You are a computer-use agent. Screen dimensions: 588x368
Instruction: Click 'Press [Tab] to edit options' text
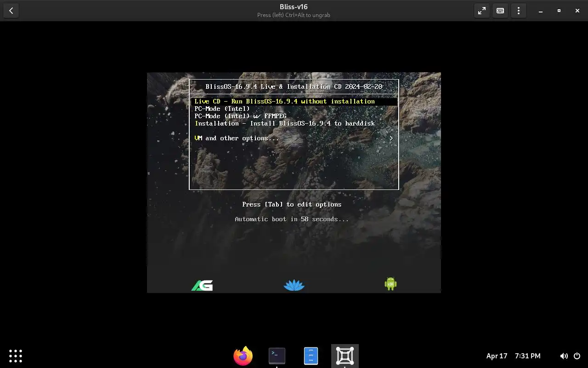click(x=292, y=204)
